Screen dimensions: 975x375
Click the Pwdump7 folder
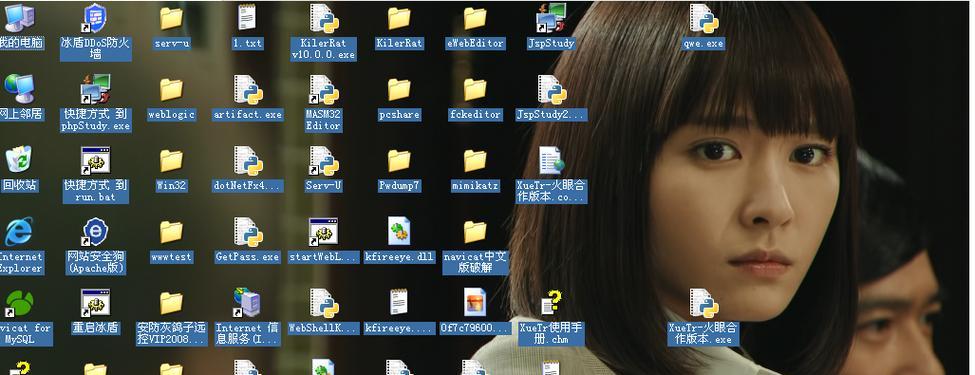pyautogui.click(x=399, y=161)
